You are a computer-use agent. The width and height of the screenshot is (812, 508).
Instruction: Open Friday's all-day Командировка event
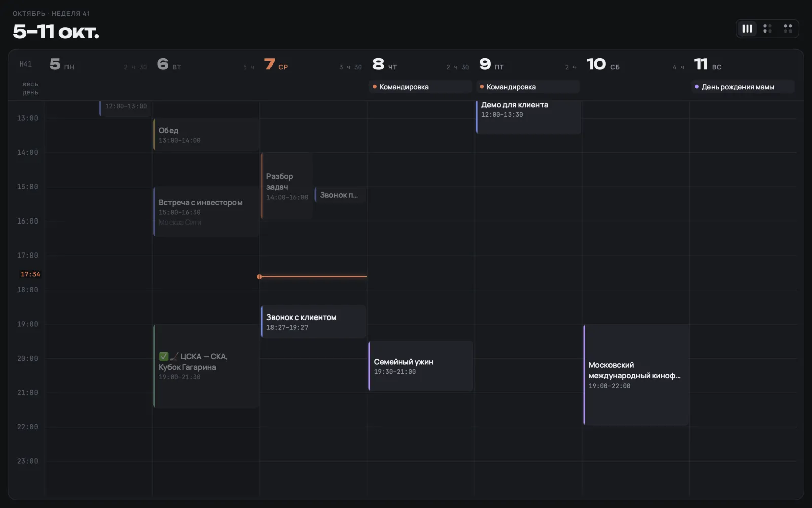click(x=528, y=87)
